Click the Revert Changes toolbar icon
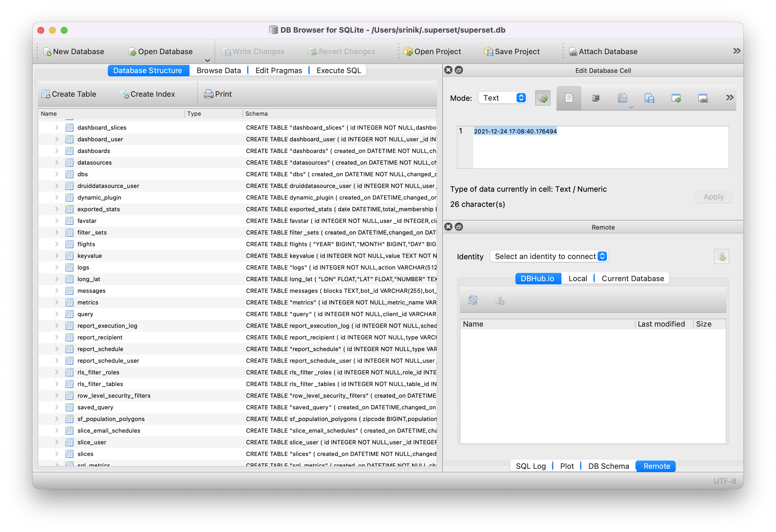This screenshot has height=532, width=776. pos(312,52)
